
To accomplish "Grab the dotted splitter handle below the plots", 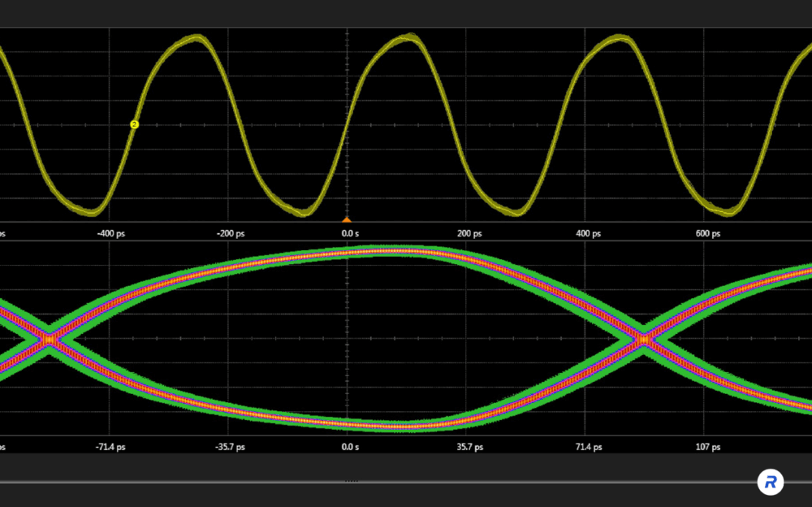I will coord(351,481).
